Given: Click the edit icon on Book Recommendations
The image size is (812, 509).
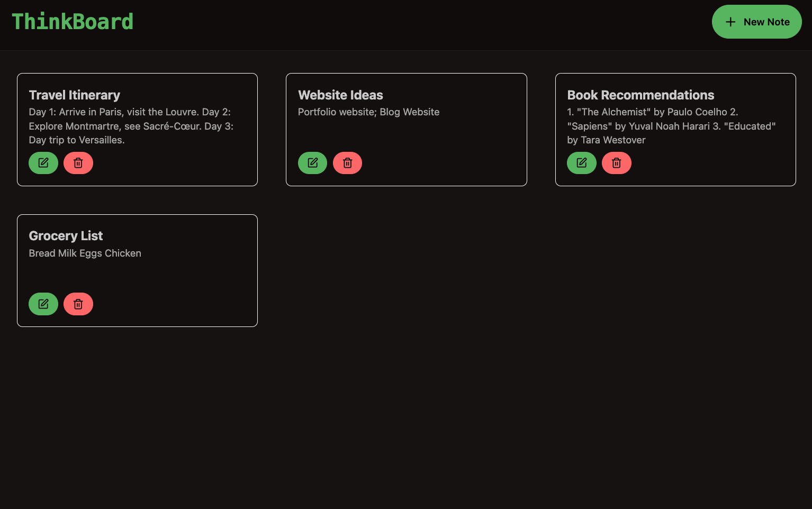Looking at the screenshot, I should pos(581,163).
